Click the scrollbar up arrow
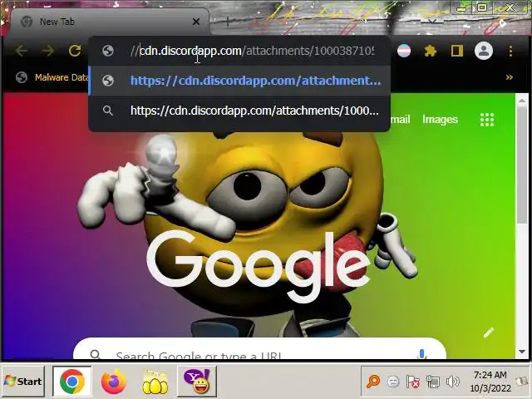 pyautogui.click(x=522, y=101)
